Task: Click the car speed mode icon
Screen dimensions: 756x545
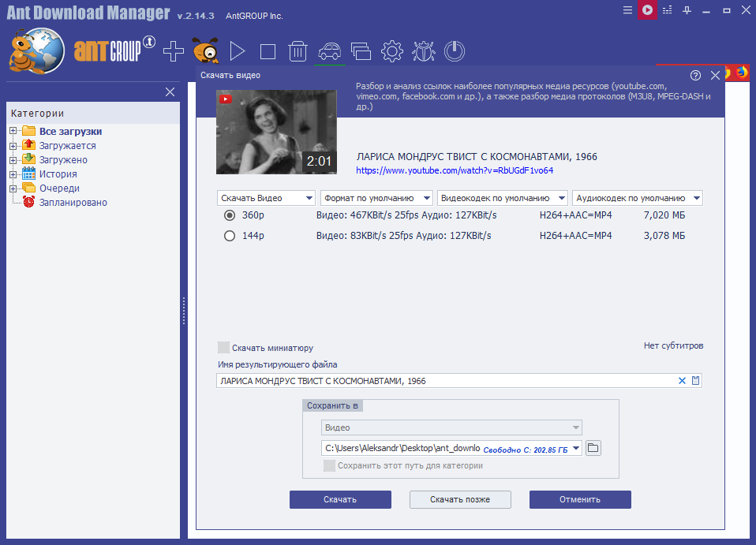Action: [330, 51]
